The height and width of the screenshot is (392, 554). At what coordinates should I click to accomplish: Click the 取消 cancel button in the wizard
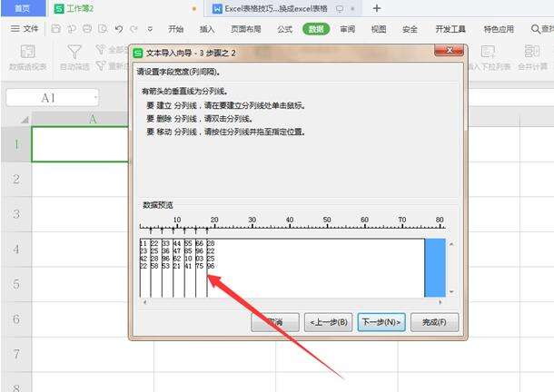point(275,322)
